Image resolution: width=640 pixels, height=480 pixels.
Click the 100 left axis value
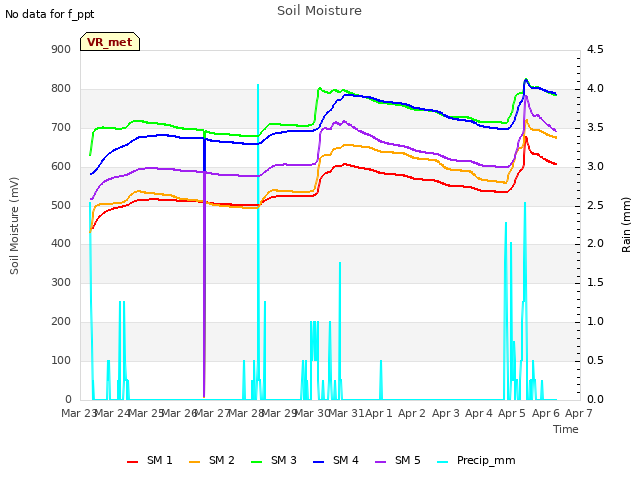point(61,361)
